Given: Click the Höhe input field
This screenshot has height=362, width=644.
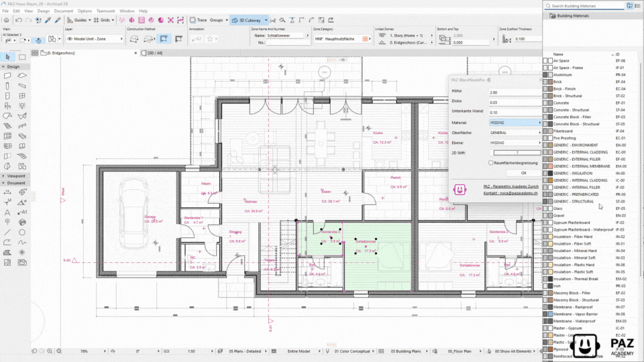Looking at the screenshot, I should tap(515, 93).
